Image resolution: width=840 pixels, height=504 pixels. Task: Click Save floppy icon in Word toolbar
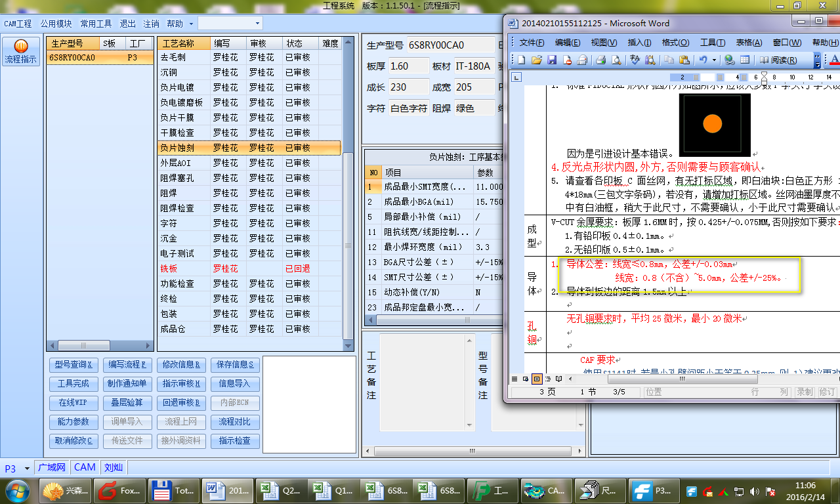click(x=552, y=60)
